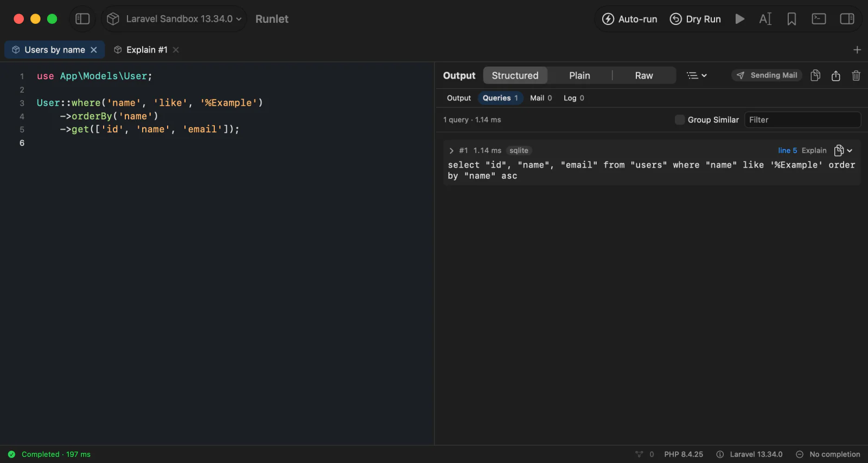Open the query copy options dropdown
Image resolution: width=868 pixels, height=463 pixels.
[843, 151]
